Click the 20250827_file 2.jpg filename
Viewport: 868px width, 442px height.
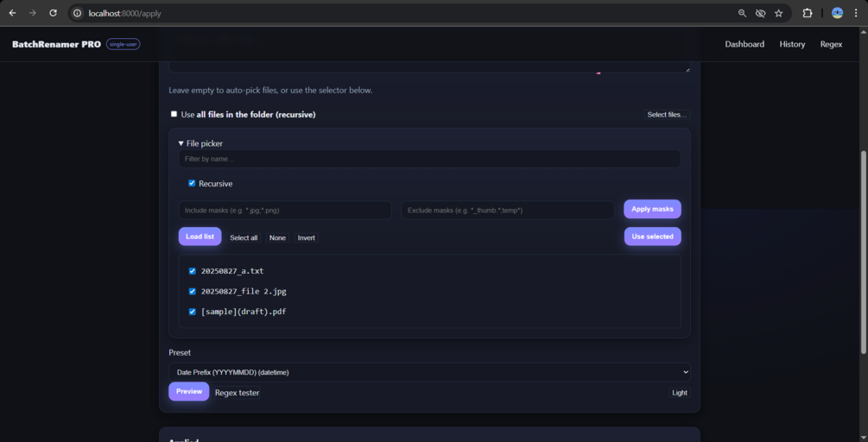[244, 292]
